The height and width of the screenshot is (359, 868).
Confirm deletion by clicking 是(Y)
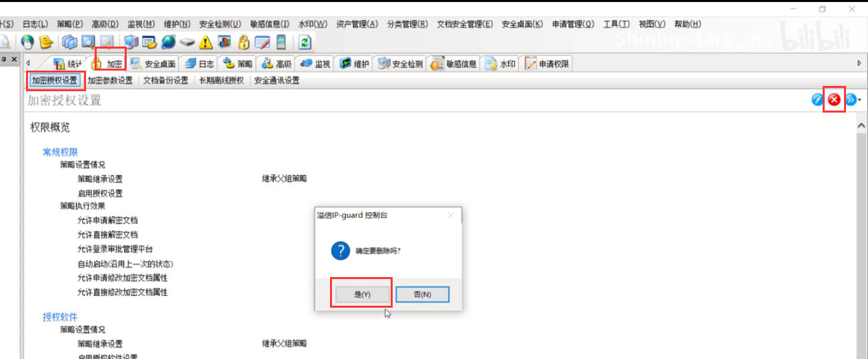click(361, 294)
